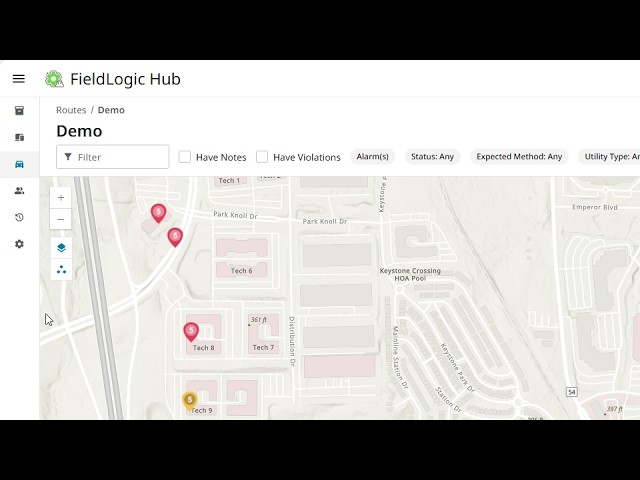Click into the Filter text field

tap(113, 157)
